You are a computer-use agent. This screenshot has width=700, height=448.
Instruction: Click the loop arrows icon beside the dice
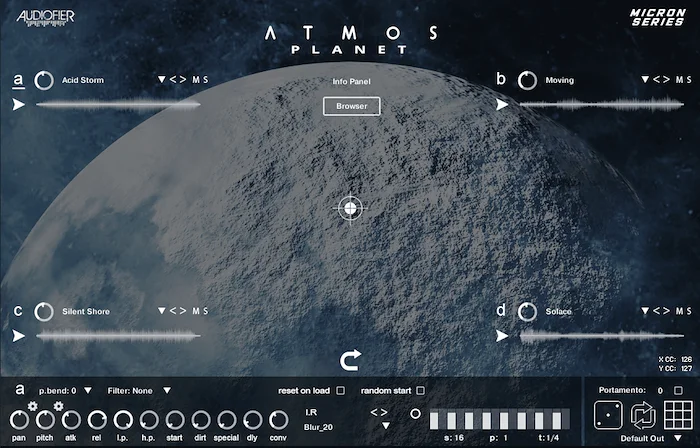point(643,415)
